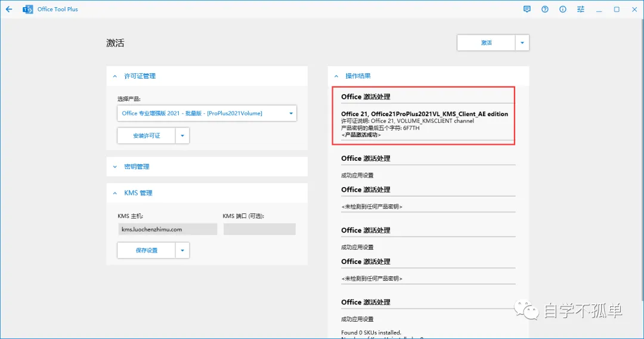Expand the 密钥管理 section

coord(115,167)
